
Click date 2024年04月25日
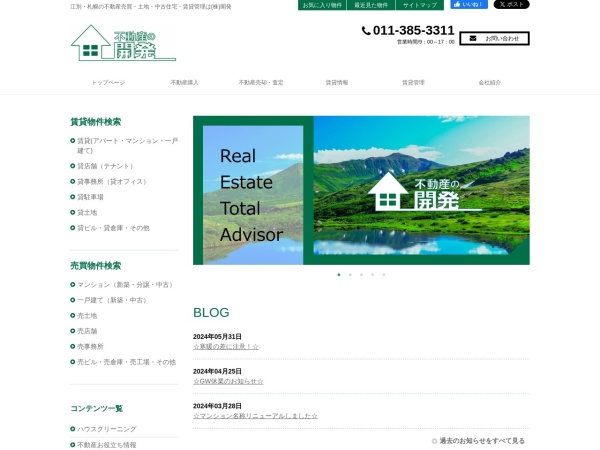coord(217,371)
